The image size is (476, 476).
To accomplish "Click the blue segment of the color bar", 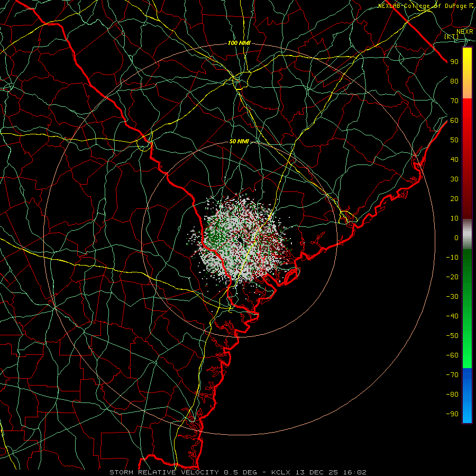I will pyautogui.click(x=467, y=396).
